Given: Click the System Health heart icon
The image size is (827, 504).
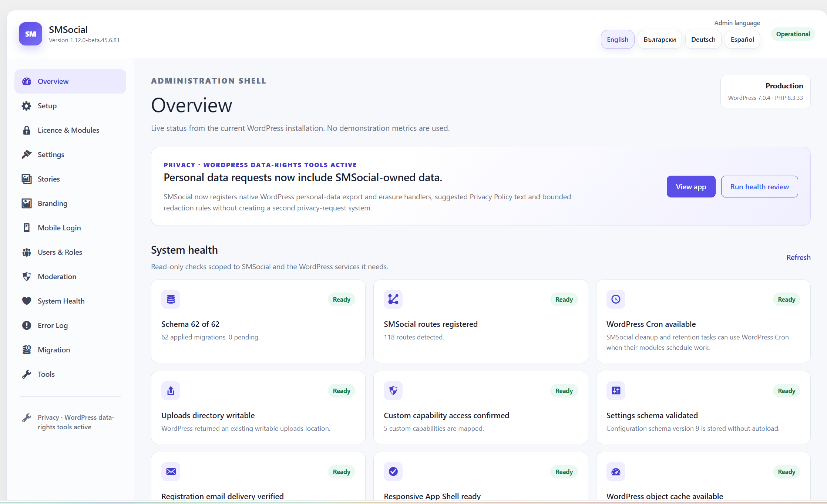Looking at the screenshot, I should click(x=27, y=301).
